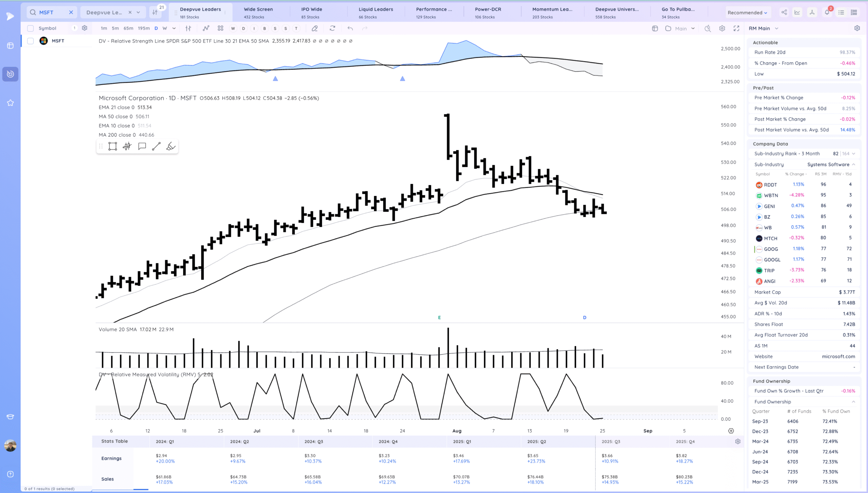Open the bar chart type selector icon
The height and width of the screenshot is (493, 868).
pos(188,28)
